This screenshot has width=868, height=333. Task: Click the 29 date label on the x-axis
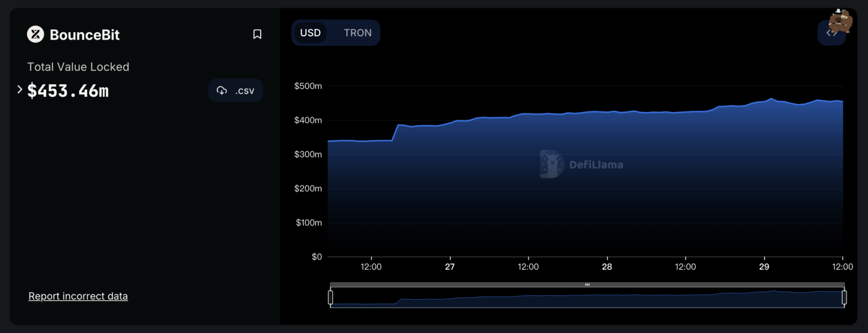pos(764,267)
